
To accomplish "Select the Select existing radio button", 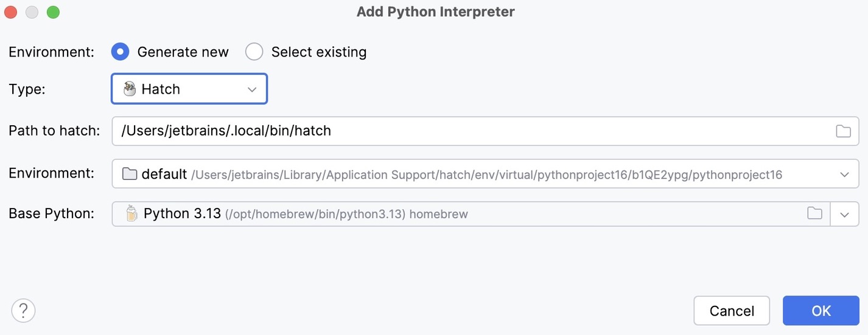I will 254,52.
